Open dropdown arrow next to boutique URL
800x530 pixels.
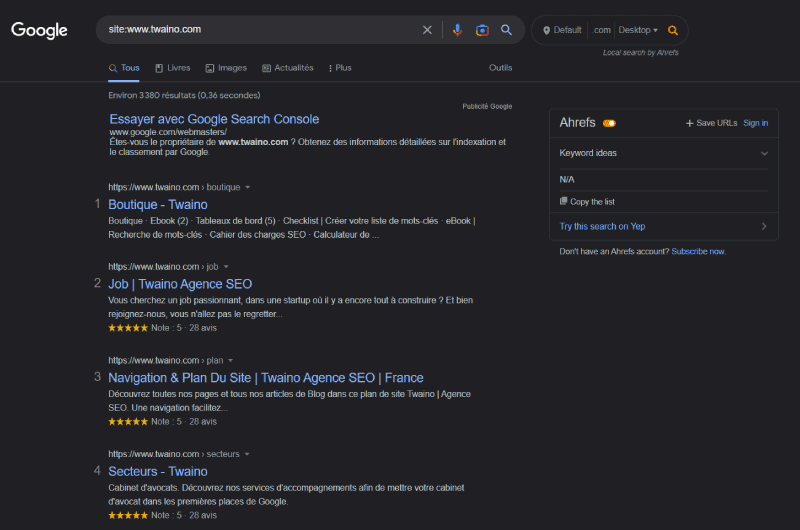[x=247, y=187]
